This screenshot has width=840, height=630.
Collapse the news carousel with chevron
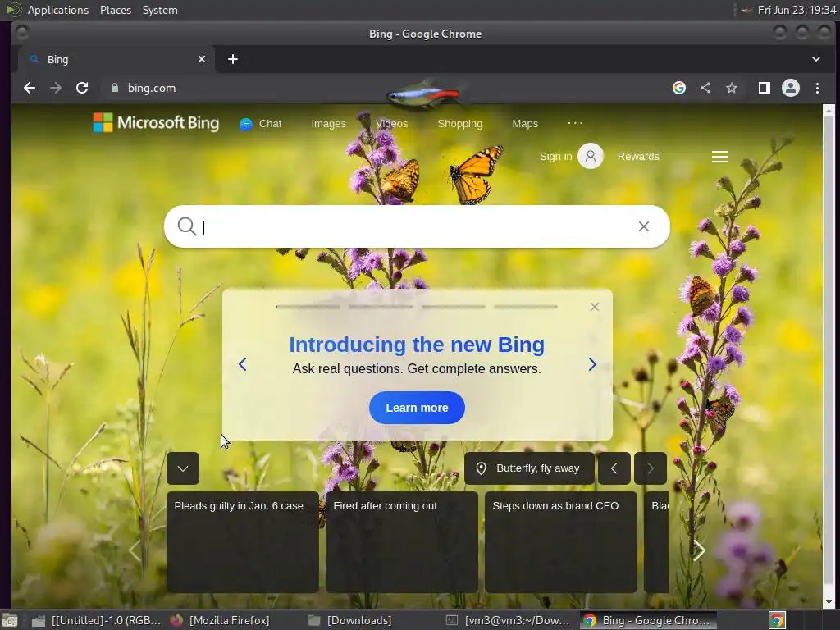click(183, 468)
